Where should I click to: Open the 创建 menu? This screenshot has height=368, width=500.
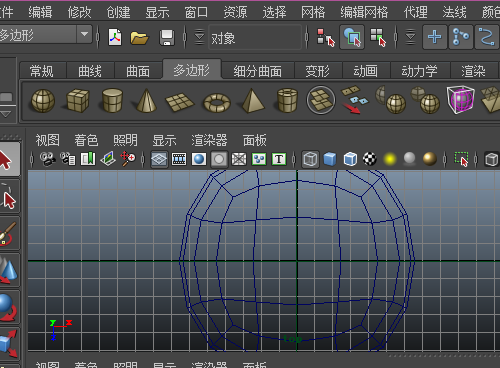(x=118, y=12)
